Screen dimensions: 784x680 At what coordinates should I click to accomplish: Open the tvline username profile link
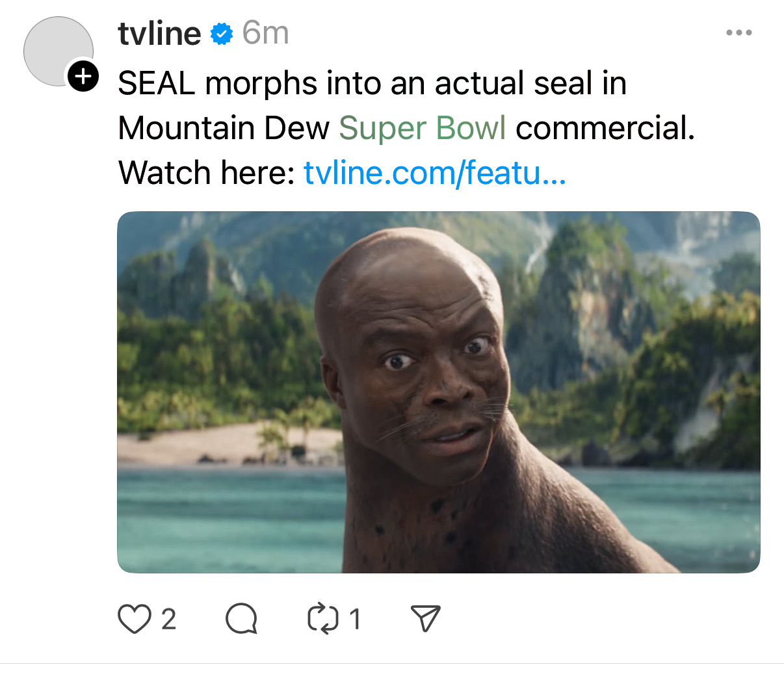click(x=159, y=33)
